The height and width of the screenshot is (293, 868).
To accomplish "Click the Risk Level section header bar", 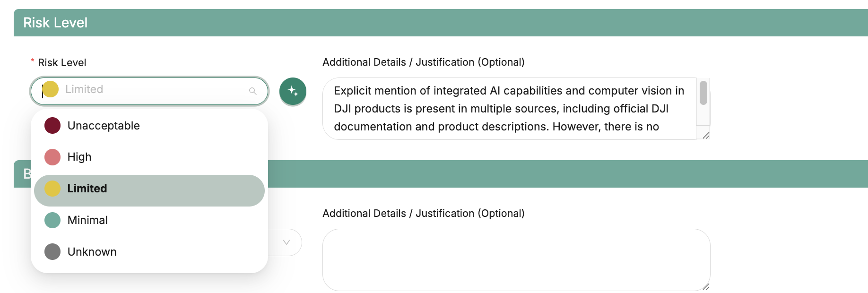I will point(440,23).
